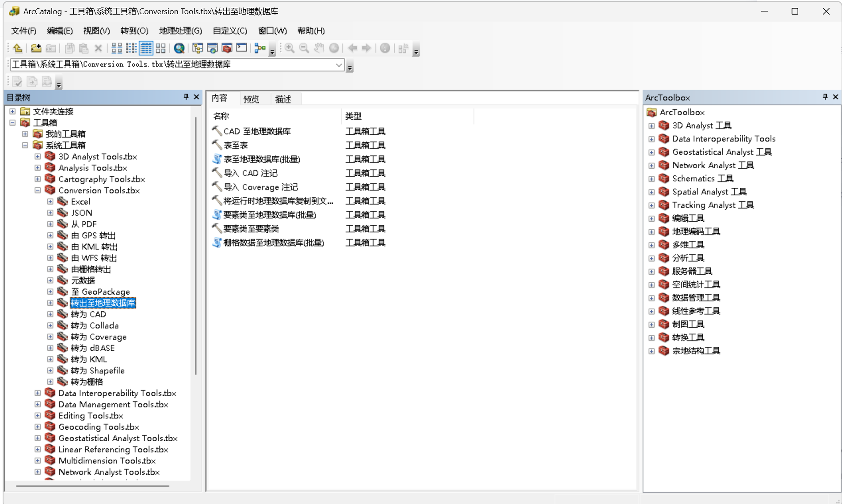842x504 pixels.
Task: Pin the ArcToolbox panel
Action: click(x=825, y=97)
